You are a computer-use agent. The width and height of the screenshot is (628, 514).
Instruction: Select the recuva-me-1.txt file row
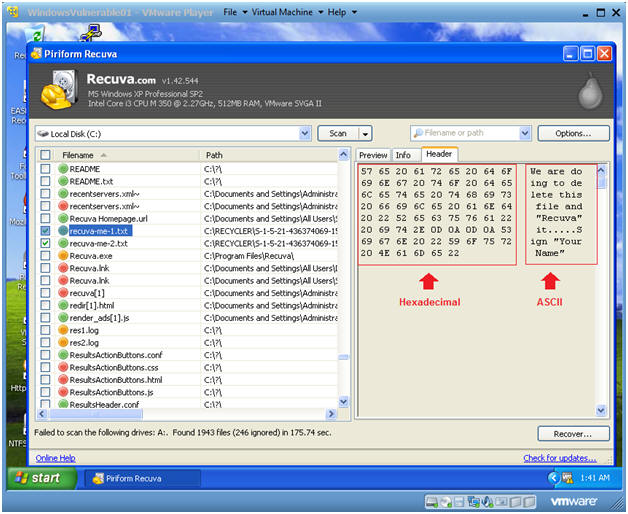coord(188,231)
